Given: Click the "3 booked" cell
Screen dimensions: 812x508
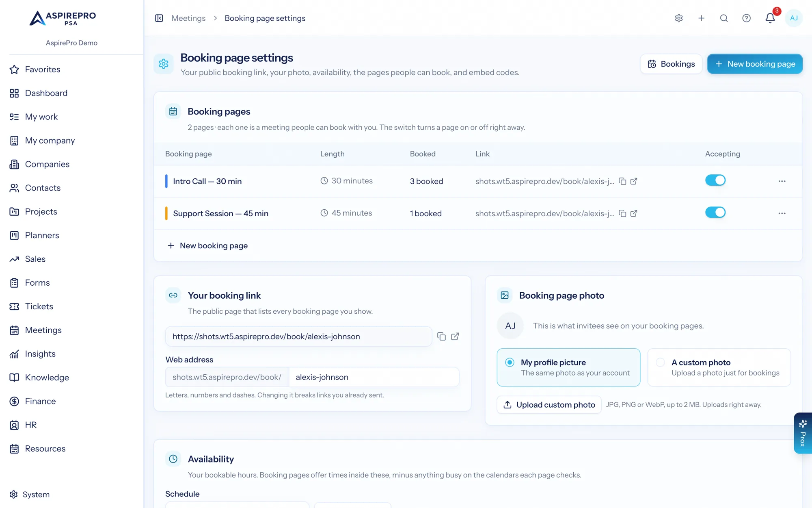Looking at the screenshot, I should click(x=426, y=181).
